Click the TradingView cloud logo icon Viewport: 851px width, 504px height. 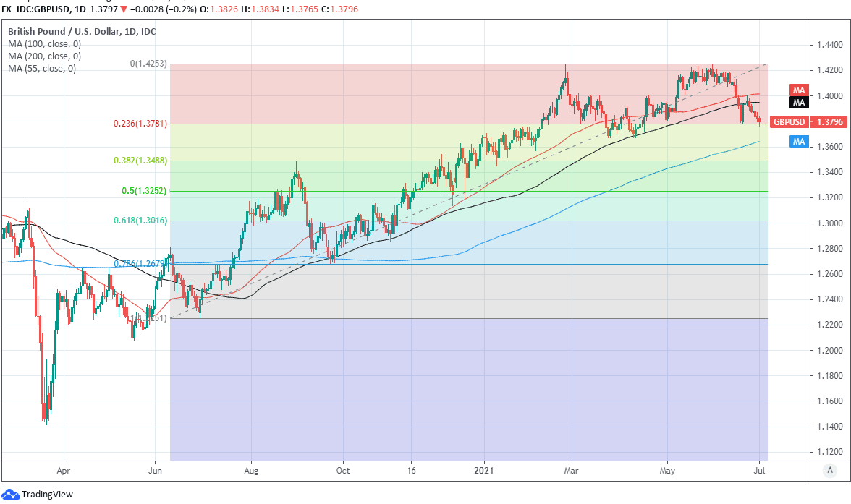click(11, 495)
